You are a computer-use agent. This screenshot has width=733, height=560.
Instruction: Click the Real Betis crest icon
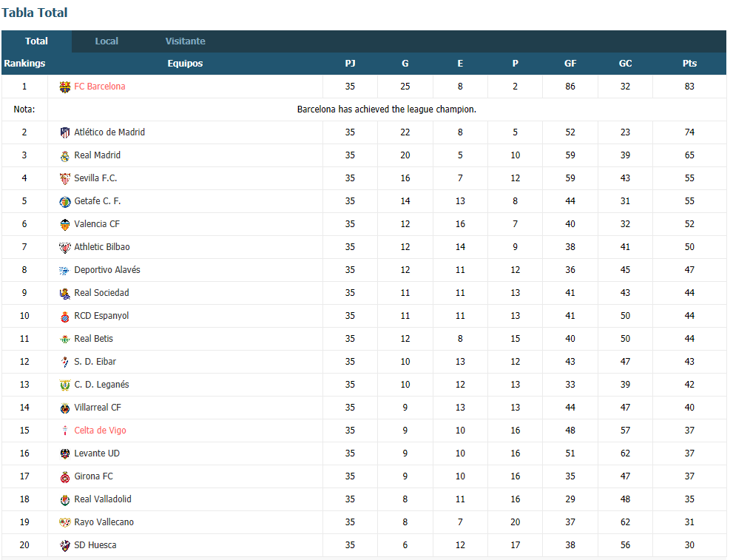(65, 339)
